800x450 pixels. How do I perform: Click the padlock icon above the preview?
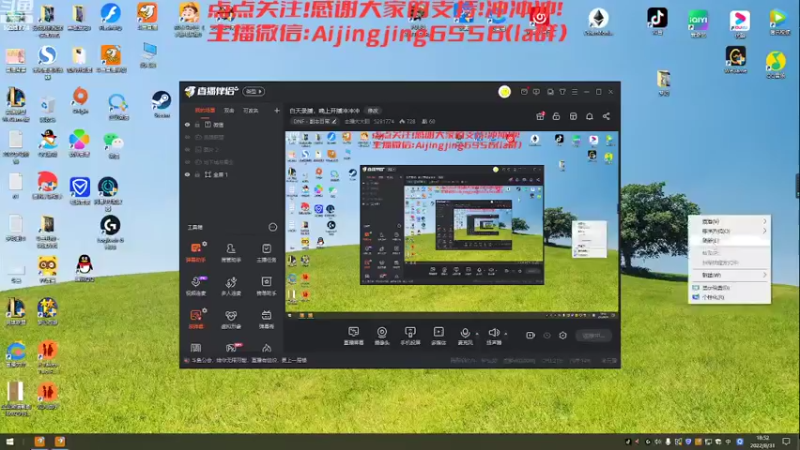click(x=556, y=116)
